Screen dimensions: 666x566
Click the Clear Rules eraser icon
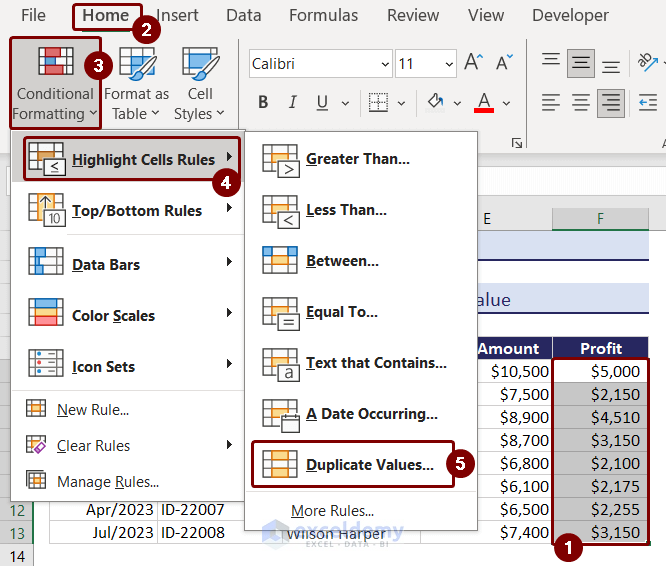(x=36, y=445)
